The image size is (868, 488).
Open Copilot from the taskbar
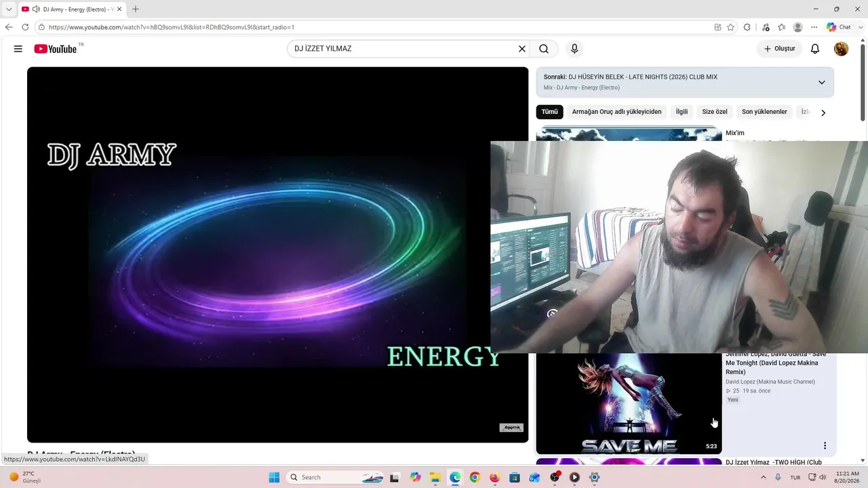coord(415,477)
